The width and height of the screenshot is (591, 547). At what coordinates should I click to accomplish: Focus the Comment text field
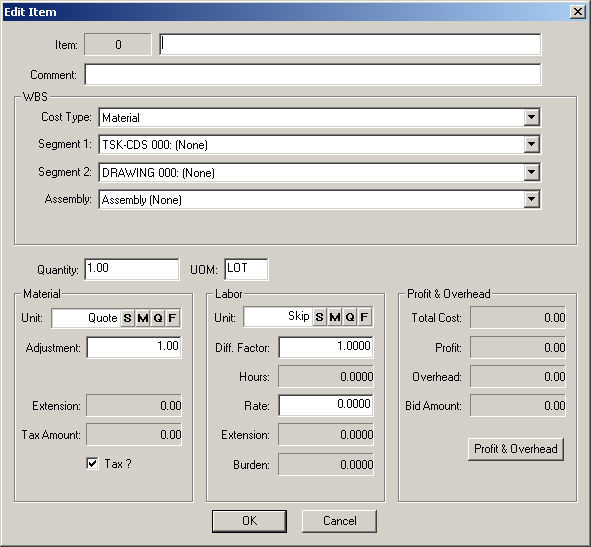[x=313, y=75]
